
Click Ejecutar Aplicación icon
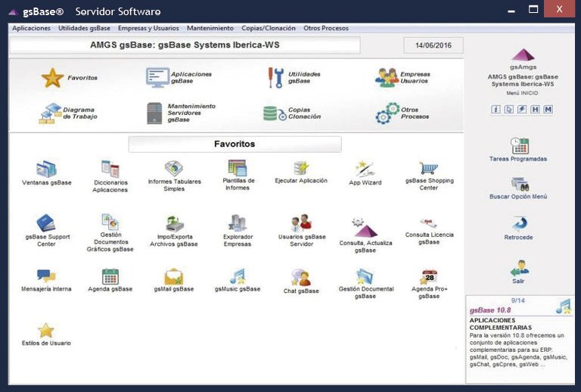pyautogui.click(x=301, y=168)
